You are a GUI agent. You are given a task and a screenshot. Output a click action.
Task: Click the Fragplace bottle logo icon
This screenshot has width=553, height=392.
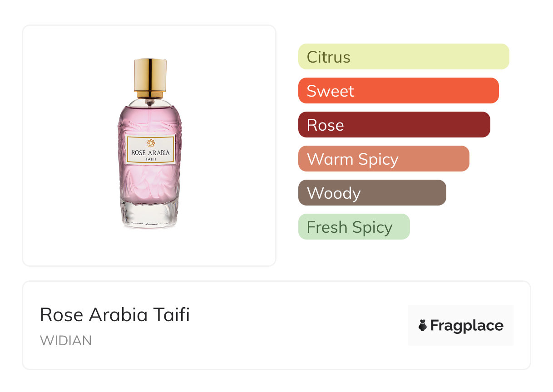pyautogui.click(x=423, y=325)
